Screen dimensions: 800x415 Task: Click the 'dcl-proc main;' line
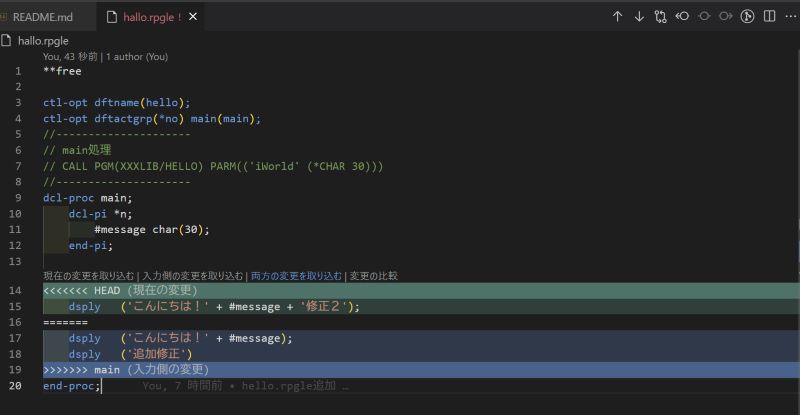point(87,198)
